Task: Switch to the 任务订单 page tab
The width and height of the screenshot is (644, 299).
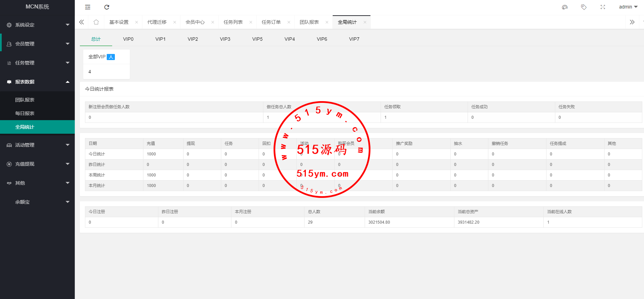Action: tap(271, 22)
